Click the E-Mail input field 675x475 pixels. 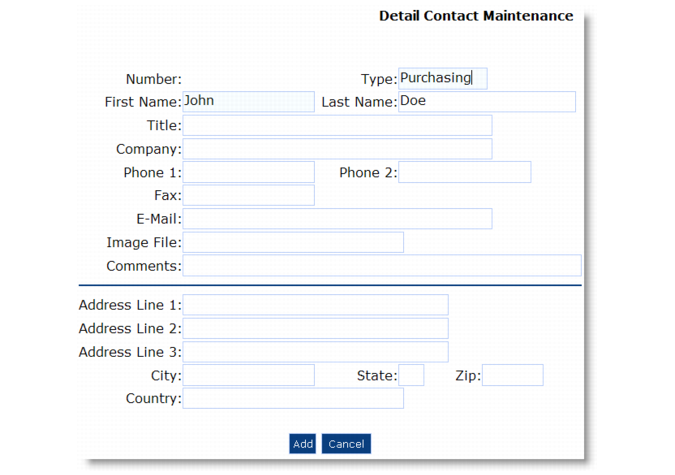click(x=337, y=219)
